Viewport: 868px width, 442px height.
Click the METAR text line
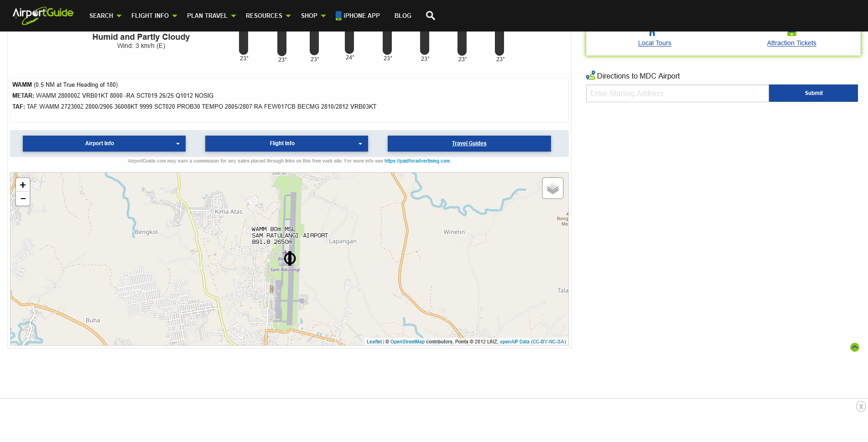(113, 95)
